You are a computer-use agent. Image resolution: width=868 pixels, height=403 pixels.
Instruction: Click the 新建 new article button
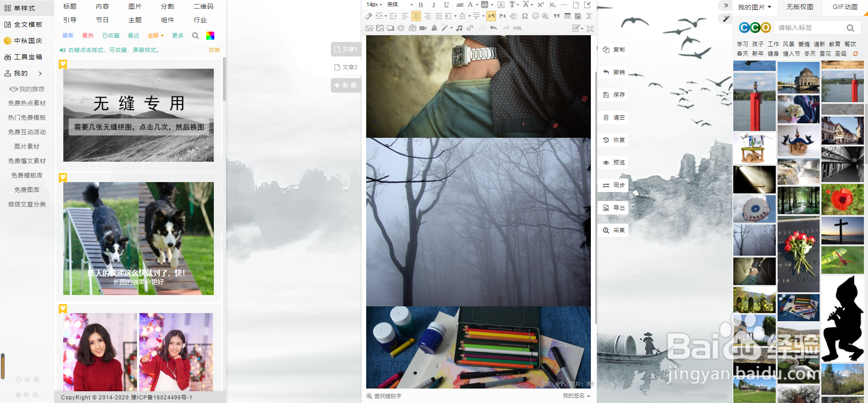346,85
